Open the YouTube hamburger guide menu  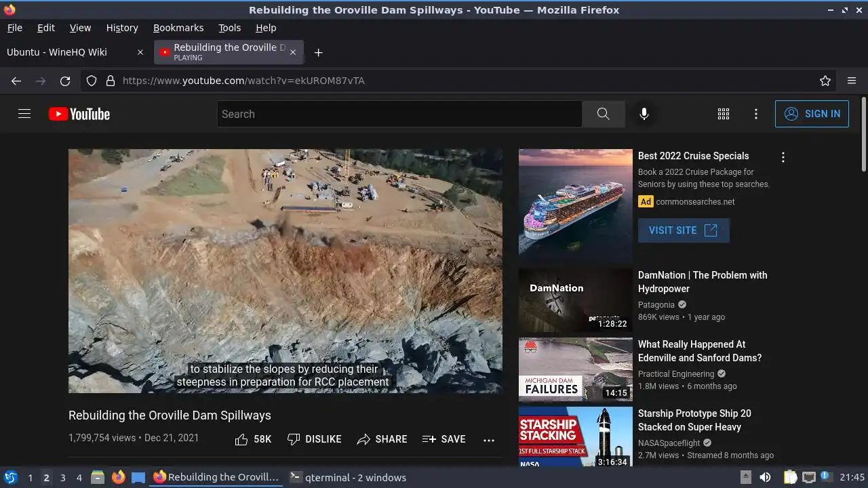(x=24, y=114)
